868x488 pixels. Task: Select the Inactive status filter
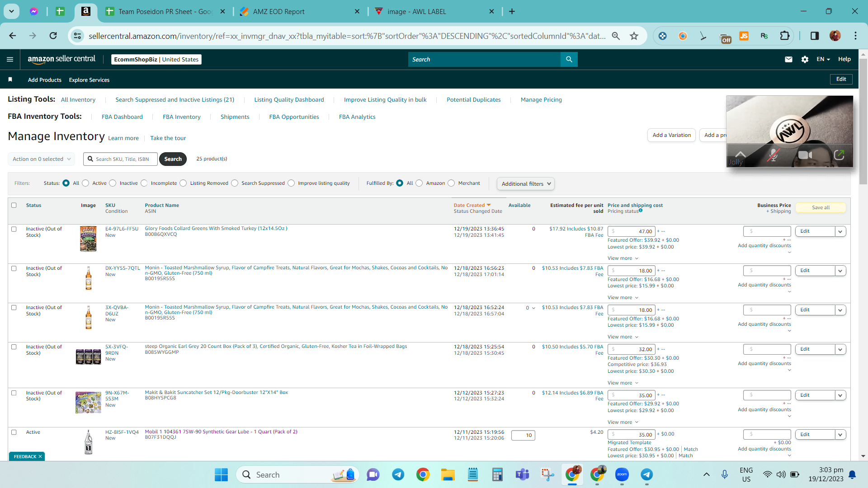[x=113, y=183]
